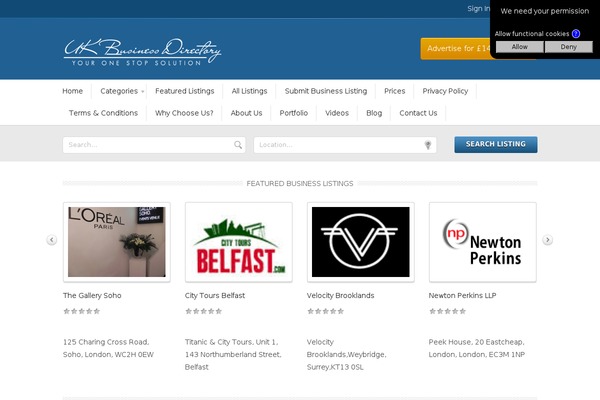Viewport: 600px width, 400px height.
Task: Open the About Us page
Action: point(246,113)
